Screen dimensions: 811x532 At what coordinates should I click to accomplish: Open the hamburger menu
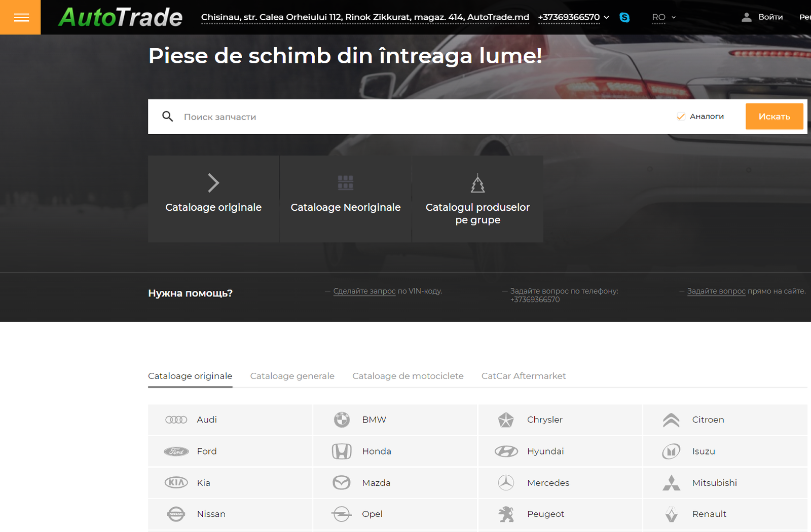pos(20,17)
